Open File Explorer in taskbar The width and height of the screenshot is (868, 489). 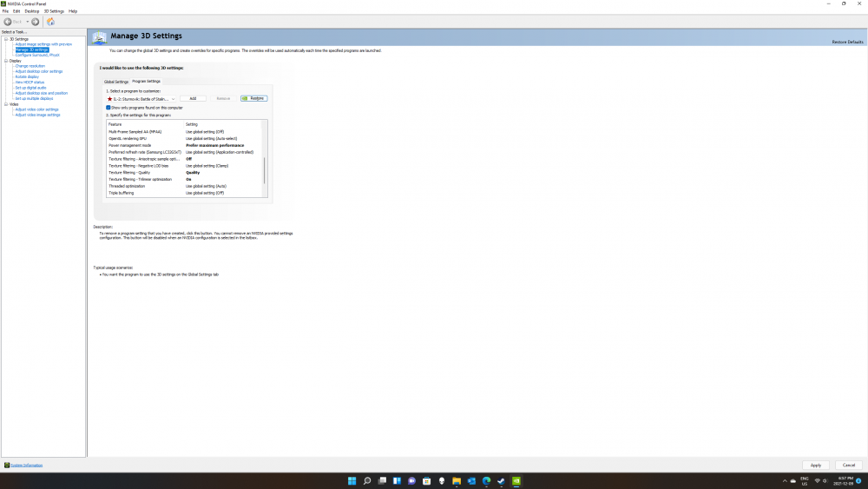point(457,480)
